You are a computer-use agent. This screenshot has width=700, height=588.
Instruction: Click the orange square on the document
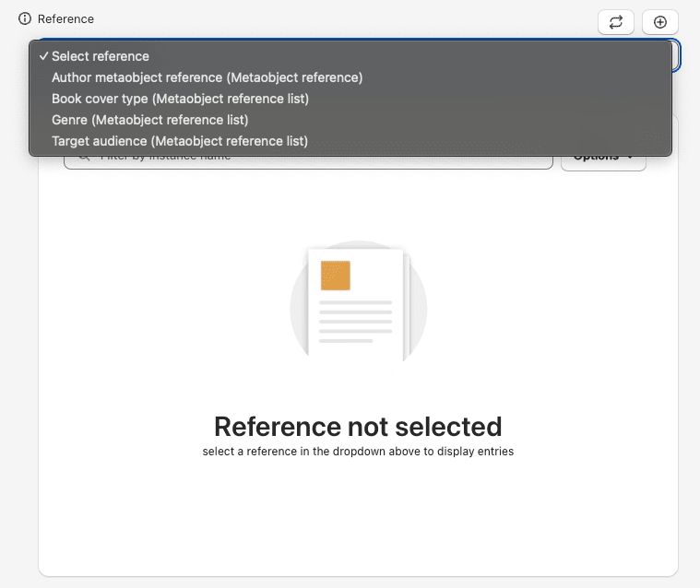tap(336, 276)
